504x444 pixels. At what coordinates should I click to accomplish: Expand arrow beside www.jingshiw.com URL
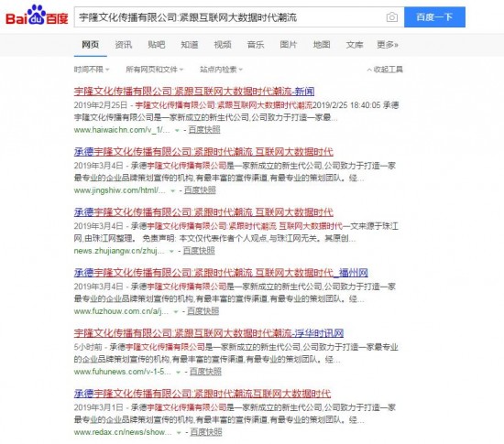point(172,190)
